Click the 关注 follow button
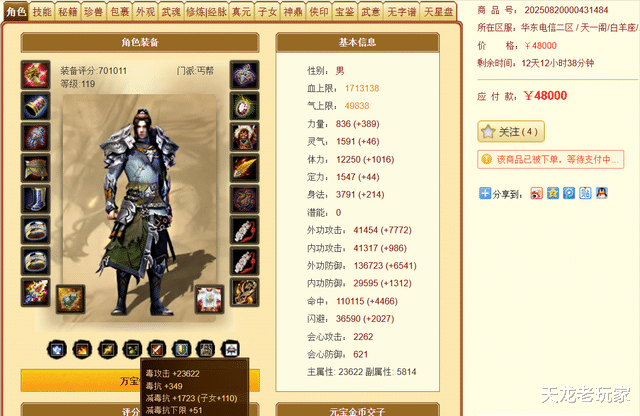The width and height of the screenshot is (640, 416). point(511,131)
